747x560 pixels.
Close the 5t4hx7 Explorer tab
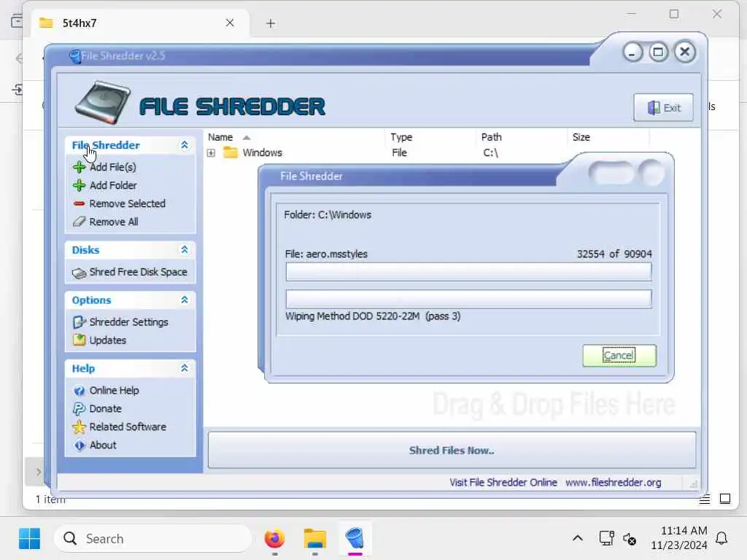pyautogui.click(x=230, y=23)
